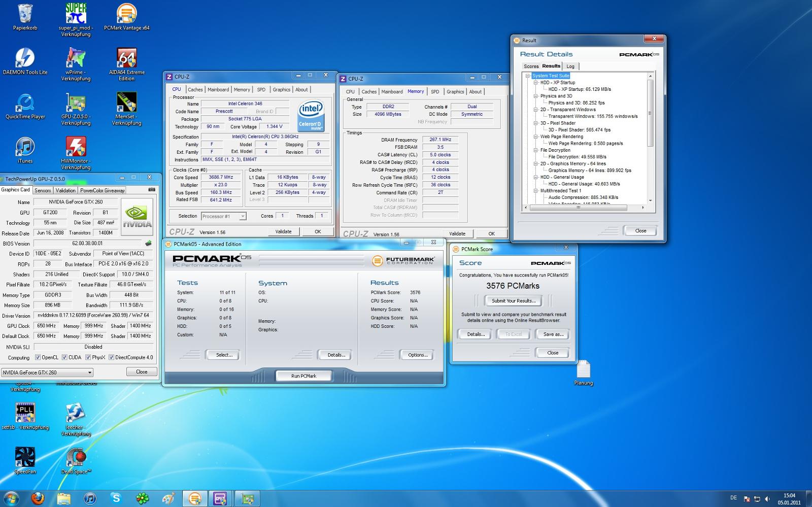Viewport: 812px width, 507px height.
Task: Open Mainboard tab in left CPU-Z window
Action: pyautogui.click(x=218, y=89)
